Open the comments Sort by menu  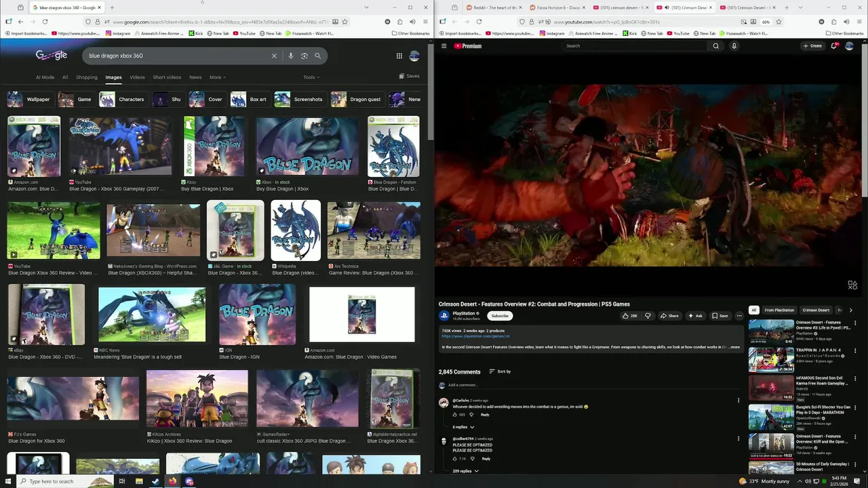pyautogui.click(x=500, y=371)
